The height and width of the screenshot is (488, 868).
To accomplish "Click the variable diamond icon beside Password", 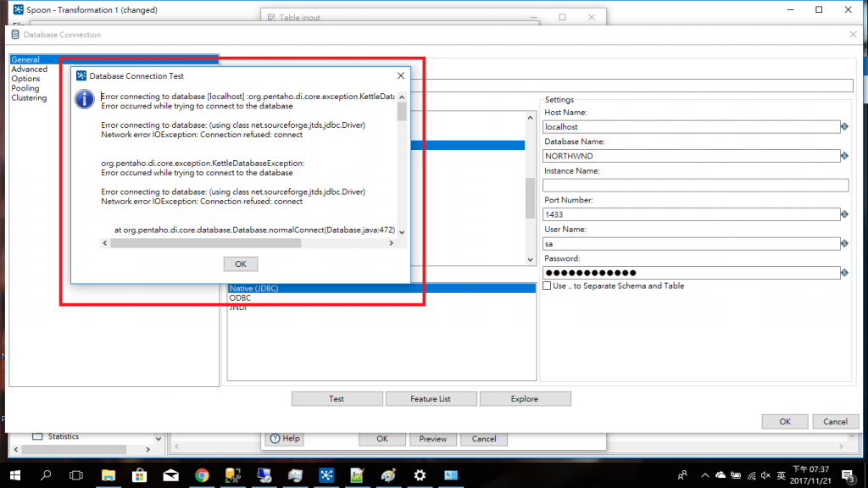I will click(844, 273).
